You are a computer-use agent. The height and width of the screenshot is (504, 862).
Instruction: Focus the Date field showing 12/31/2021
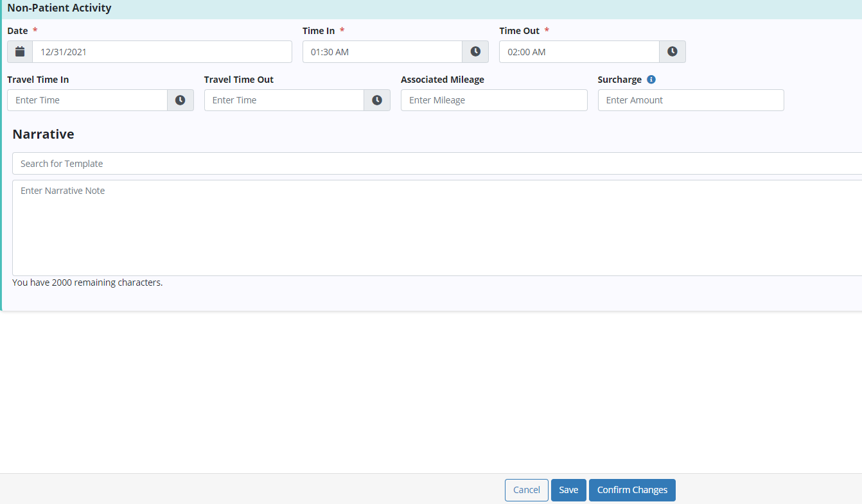162,52
